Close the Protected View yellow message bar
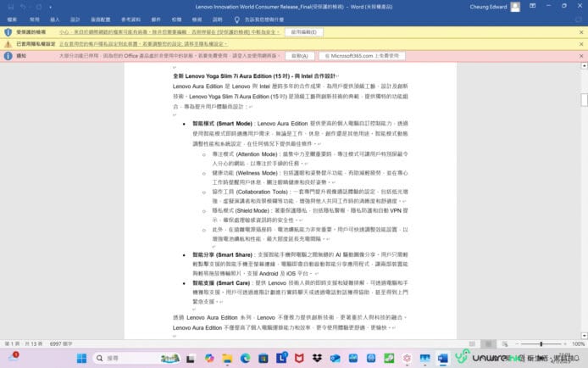588x368 pixels. [581, 32]
